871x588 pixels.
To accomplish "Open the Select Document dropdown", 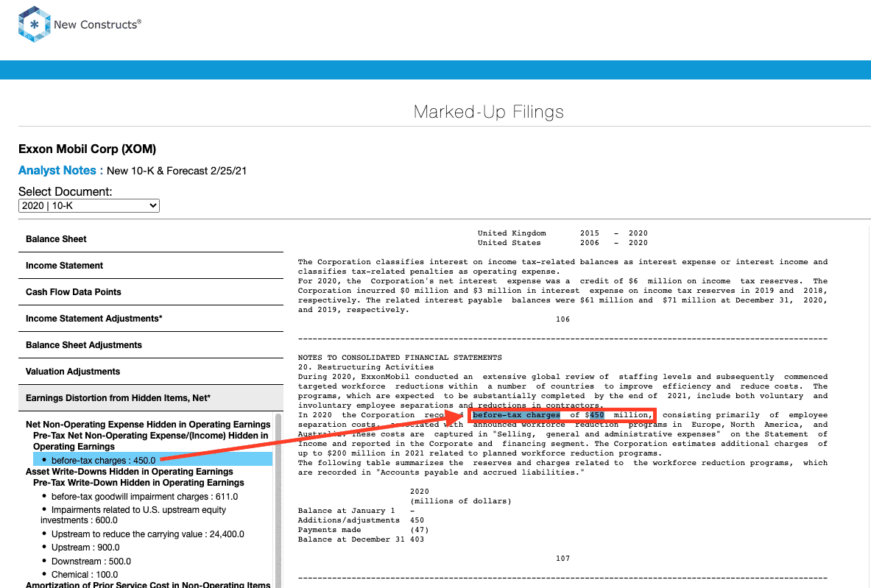I will coord(89,206).
